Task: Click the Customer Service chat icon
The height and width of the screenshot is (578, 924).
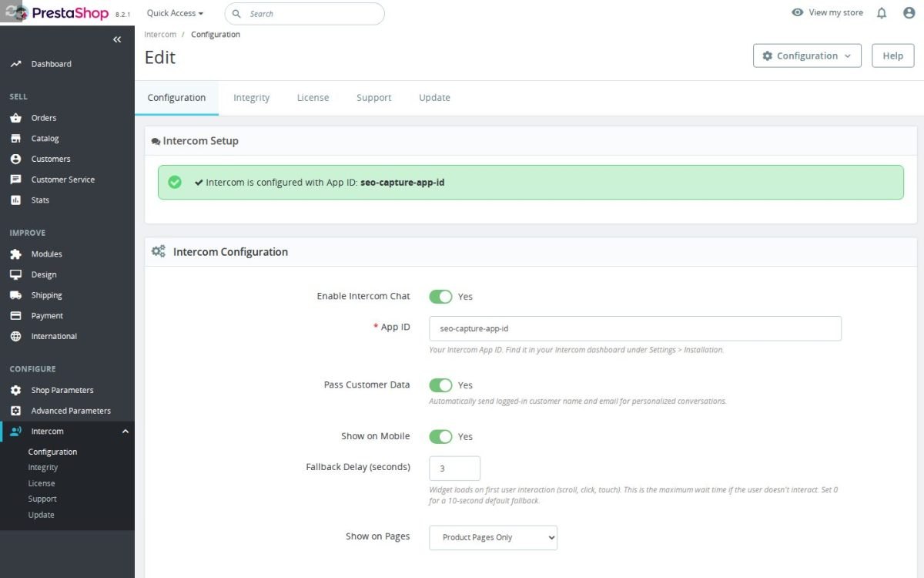Action: coord(15,180)
